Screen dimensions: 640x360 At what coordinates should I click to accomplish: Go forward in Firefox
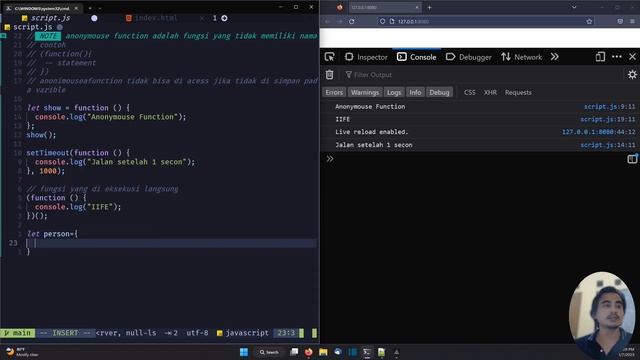point(340,21)
